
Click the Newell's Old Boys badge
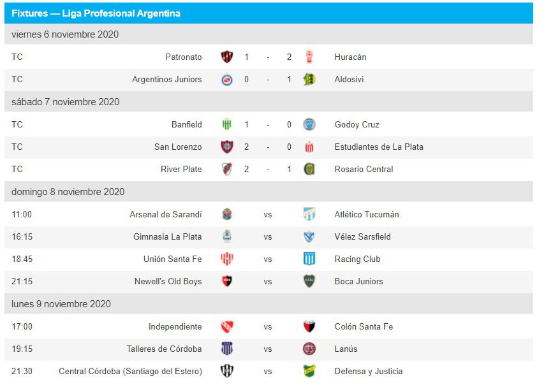click(226, 281)
